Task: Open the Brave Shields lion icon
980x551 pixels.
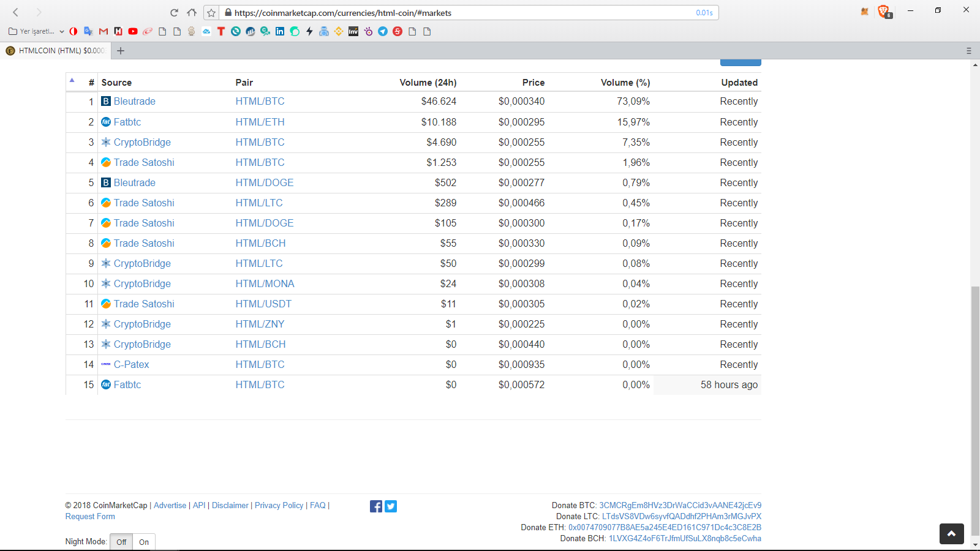Action: pos(884,12)
